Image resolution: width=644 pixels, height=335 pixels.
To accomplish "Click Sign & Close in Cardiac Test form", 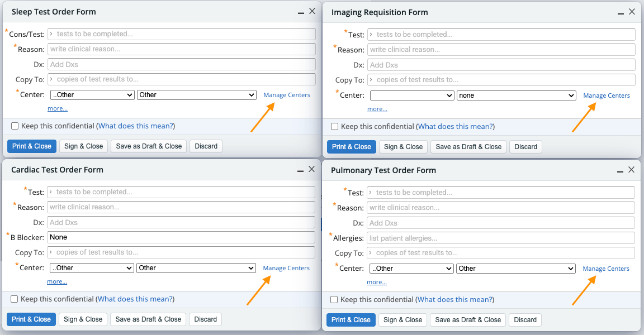I will point(83,319).
